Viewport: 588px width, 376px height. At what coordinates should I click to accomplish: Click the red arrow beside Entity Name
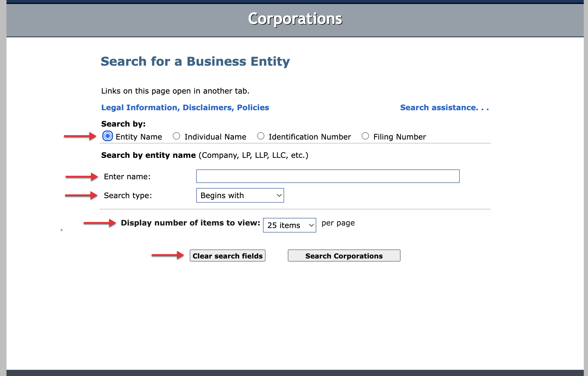point(80,136)
